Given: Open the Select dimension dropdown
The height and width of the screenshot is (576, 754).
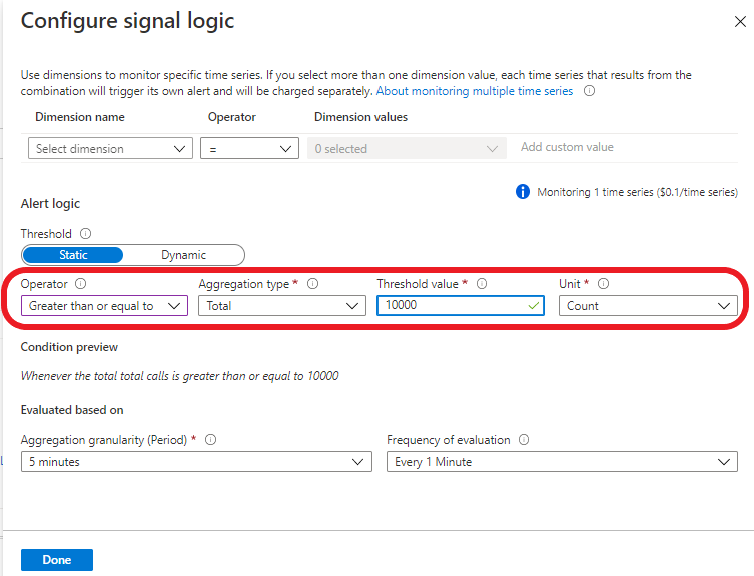Looking at the screenshot, I should click(108, 149).
